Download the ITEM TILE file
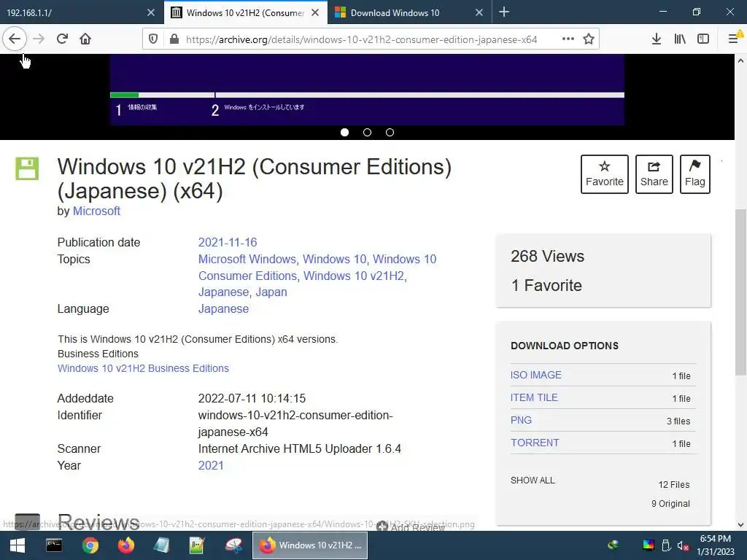Viewport: 747px width, 560px height. (x=534, y=397)
